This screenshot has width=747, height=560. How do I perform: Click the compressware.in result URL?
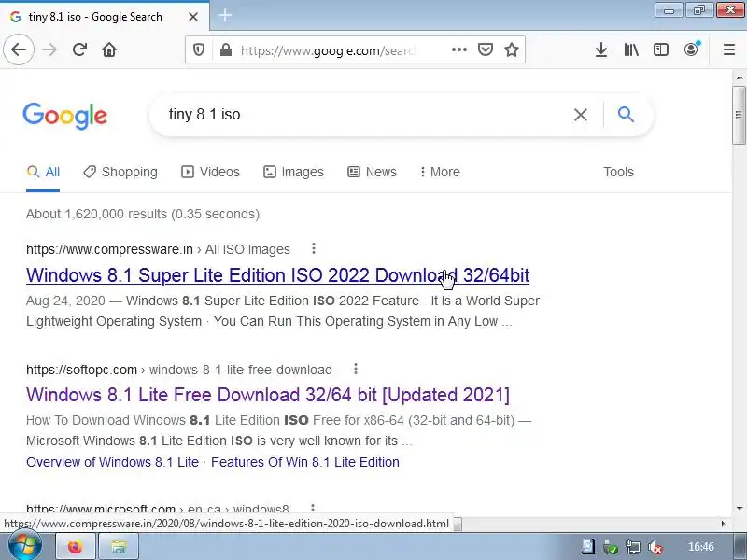(x=158, y=249)
